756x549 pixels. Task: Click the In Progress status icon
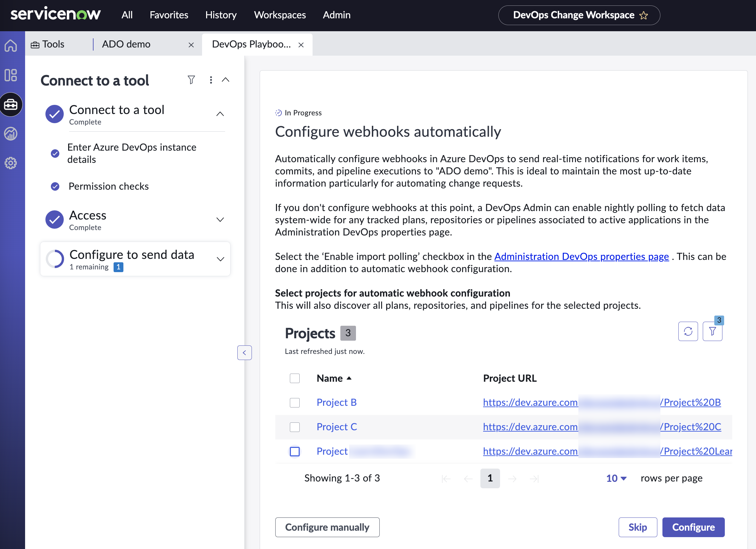[x=278, y=113]
